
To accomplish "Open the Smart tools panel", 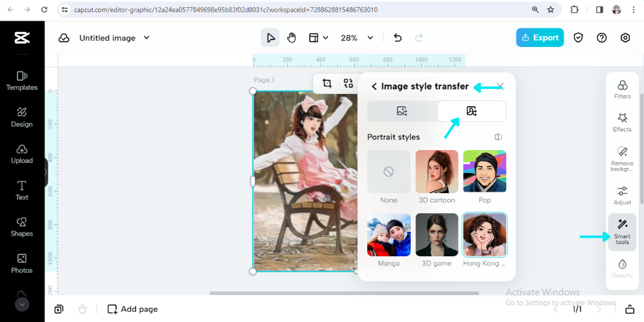I will click(622, 232).
